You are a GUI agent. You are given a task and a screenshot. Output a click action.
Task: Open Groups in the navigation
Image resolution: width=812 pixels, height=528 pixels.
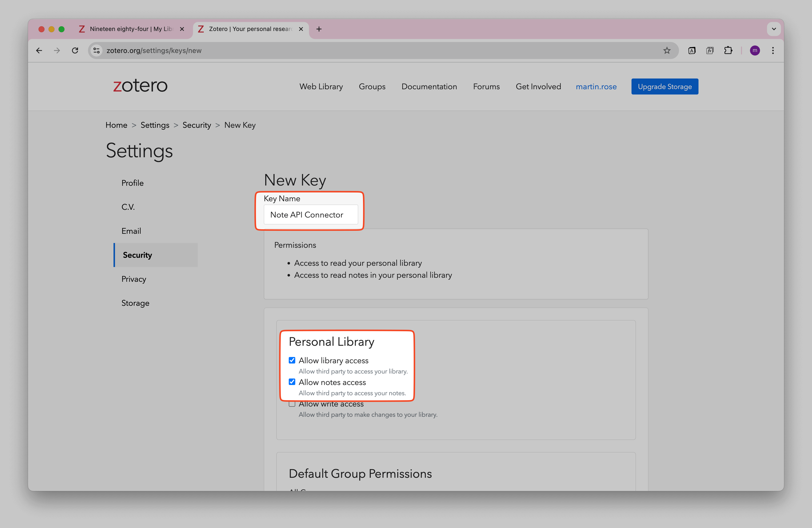coord(372,87)
